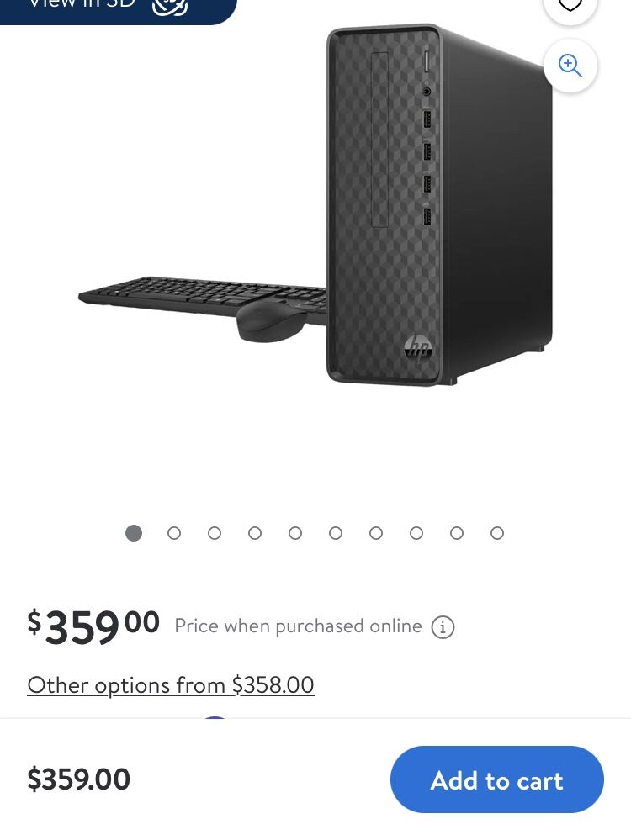Select the sixth carousel dot
631x840 pixels.
(336, 533)
